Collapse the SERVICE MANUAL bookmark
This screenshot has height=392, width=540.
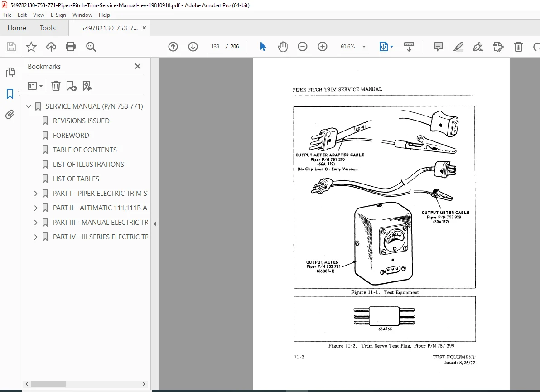tap(29, 106)
